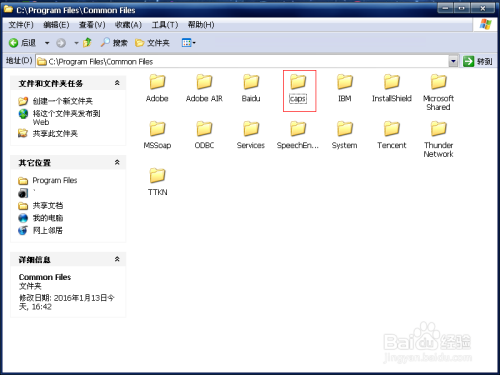Collapse the 其它位置 panel

point(117,162)
